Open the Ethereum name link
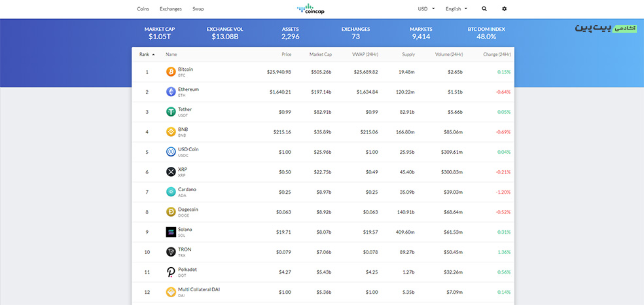The height and width of the screenshot is (305, 644). coord(188,89)
